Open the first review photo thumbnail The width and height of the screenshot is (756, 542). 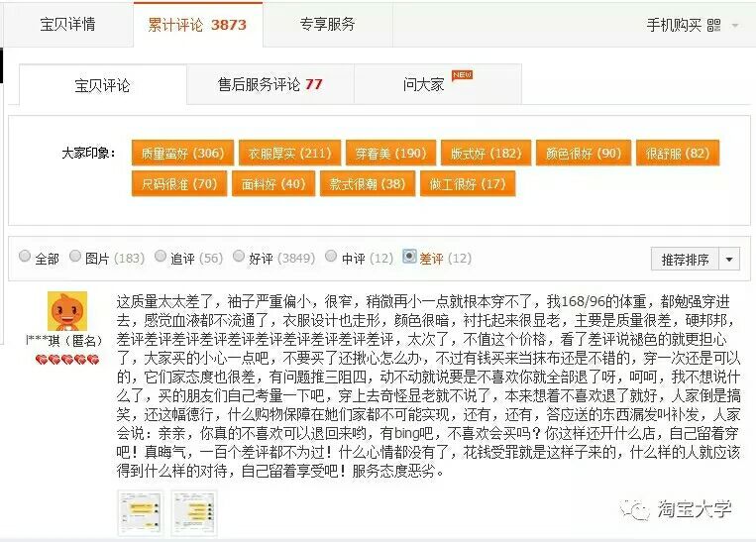(138, 512)
